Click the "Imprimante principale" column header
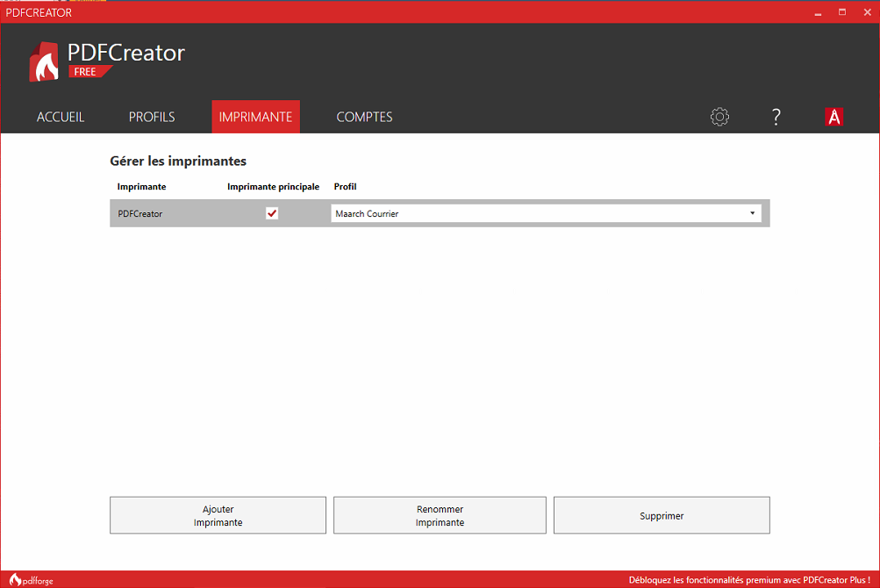 coord(274,186)
